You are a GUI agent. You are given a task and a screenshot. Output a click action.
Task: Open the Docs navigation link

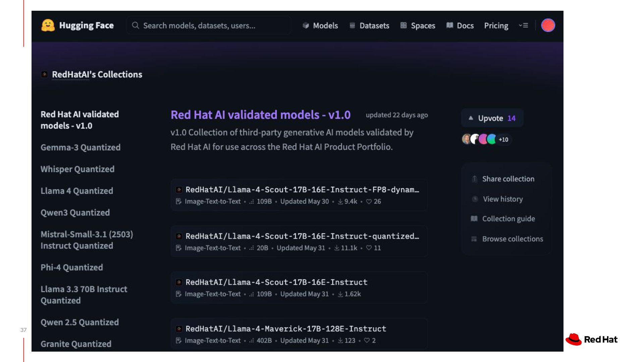click(x=460, y=26)
